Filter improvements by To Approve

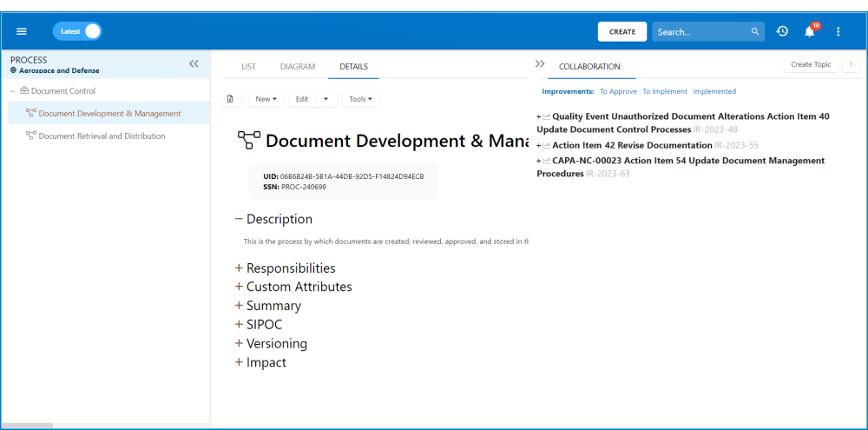click(x=618, y=91)
